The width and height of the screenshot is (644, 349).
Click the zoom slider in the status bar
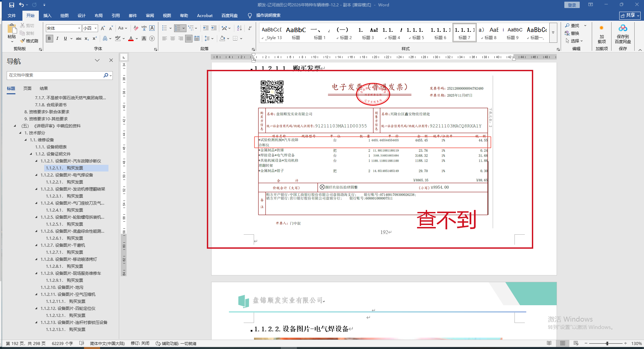tap(607, 343)
